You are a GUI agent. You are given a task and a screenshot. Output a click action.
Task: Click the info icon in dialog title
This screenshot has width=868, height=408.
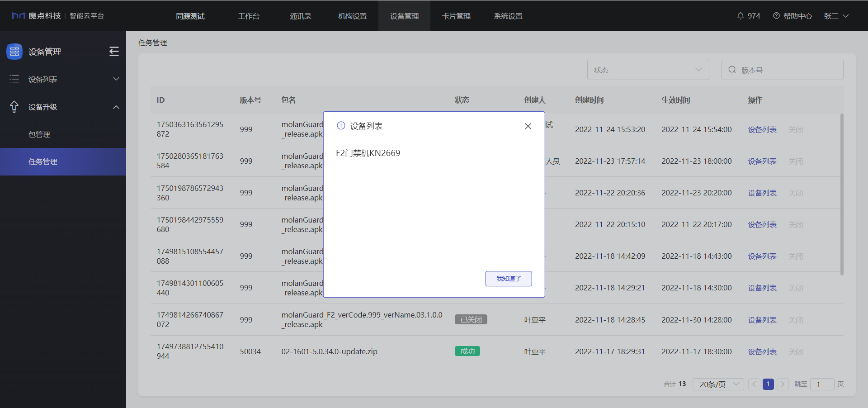[341, 126]
